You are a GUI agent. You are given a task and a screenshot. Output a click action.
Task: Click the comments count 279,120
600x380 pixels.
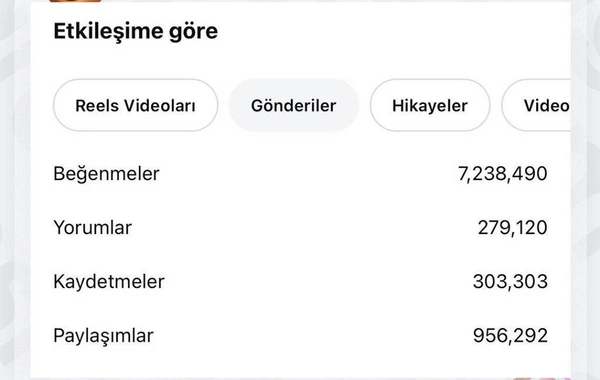(x=512, y=228)
